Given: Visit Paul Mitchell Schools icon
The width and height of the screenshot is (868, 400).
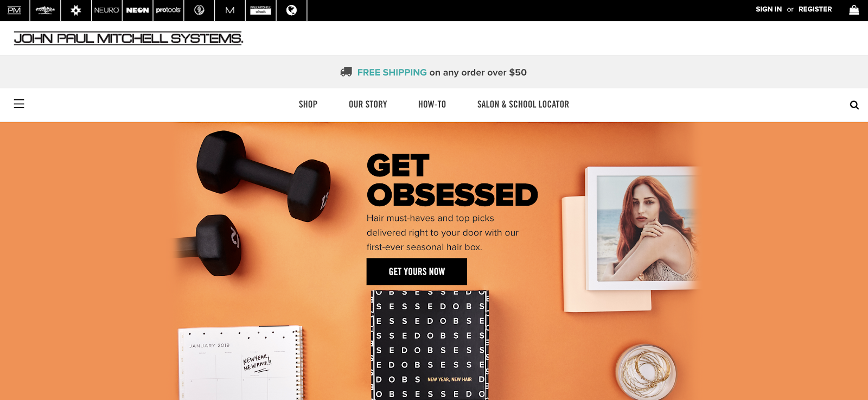Looking at the screenshot, I should point(260,10).
